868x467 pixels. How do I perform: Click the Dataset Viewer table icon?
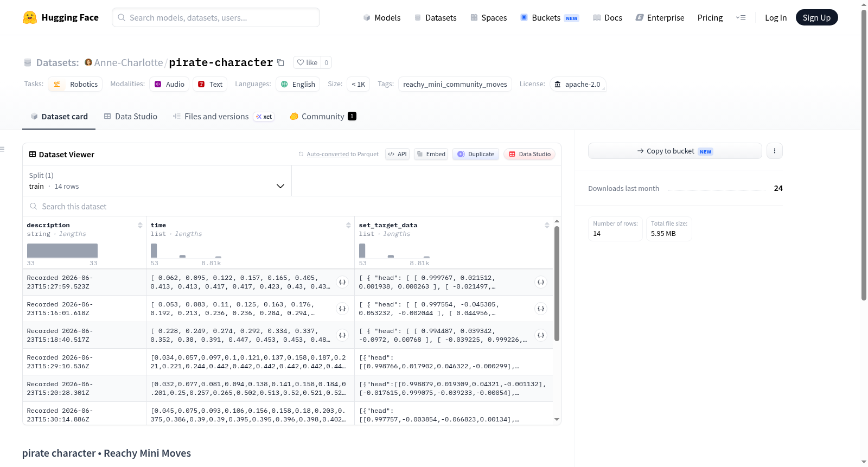click(x=33, y=155)
